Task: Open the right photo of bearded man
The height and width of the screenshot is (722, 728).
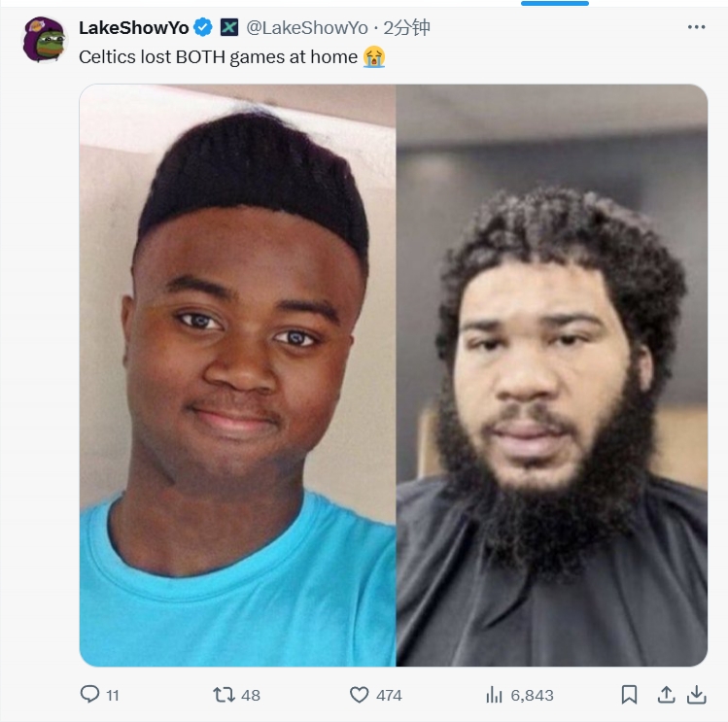Action: [x=552, y=375]
